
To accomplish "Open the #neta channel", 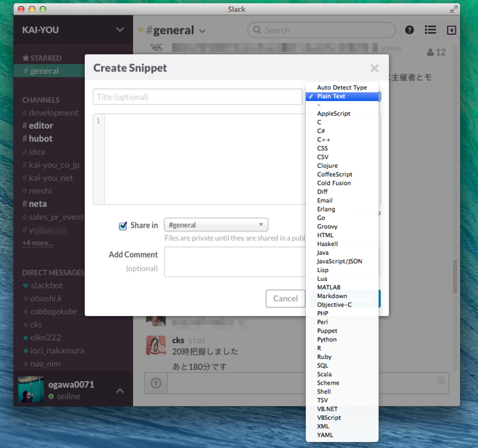I will pos(35,204).
